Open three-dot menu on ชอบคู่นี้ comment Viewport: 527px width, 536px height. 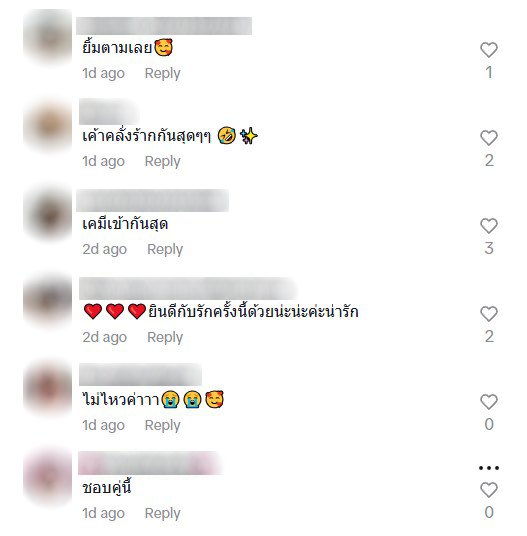point(489,468)
